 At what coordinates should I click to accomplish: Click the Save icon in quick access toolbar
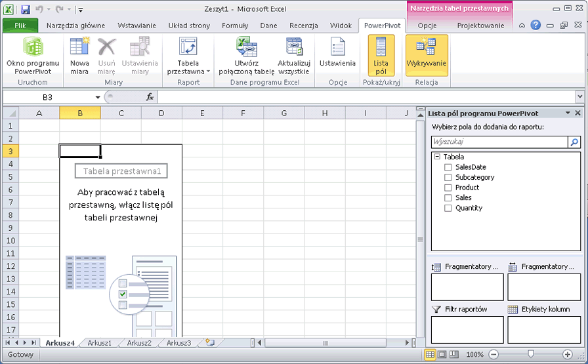click(26, 9)
